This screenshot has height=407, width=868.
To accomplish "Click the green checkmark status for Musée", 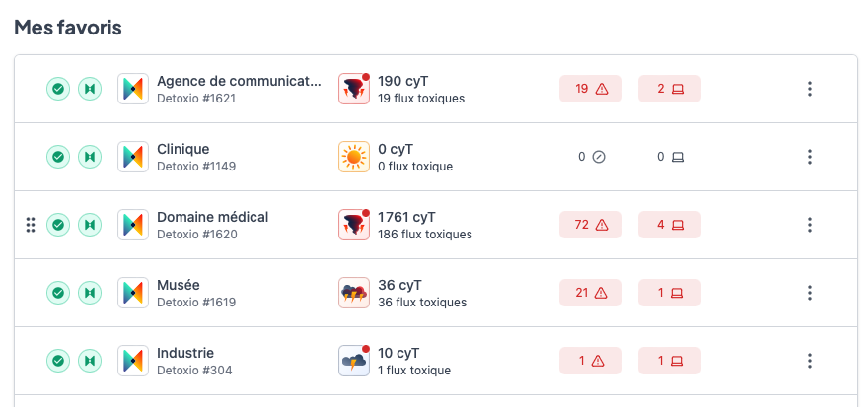I will coord(59,293).
